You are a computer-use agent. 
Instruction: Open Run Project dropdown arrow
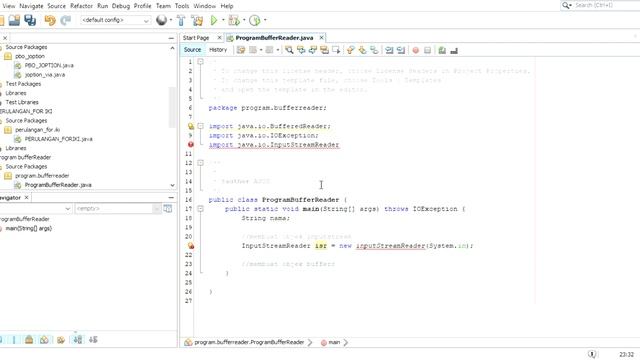(x=223, y=20)
